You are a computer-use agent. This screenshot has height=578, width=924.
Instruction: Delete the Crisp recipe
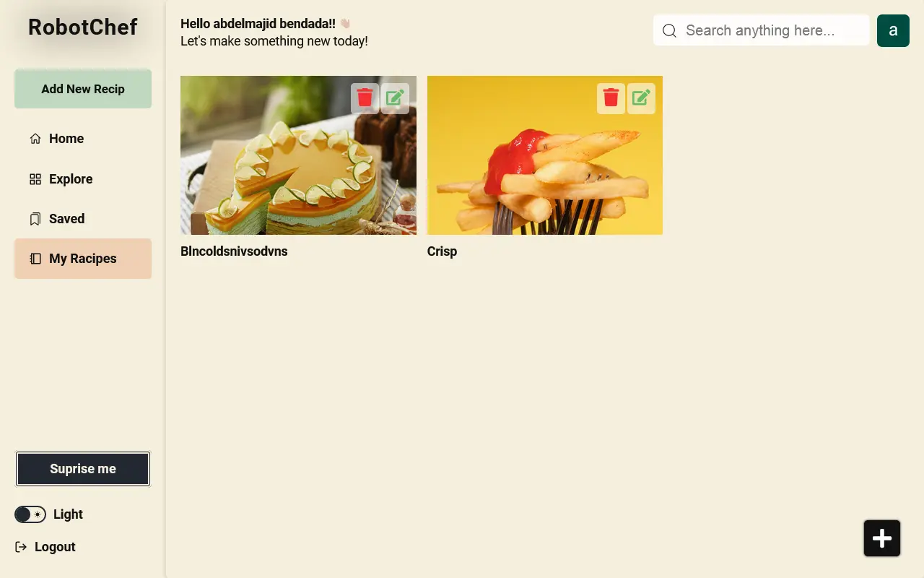coord(611,98)
